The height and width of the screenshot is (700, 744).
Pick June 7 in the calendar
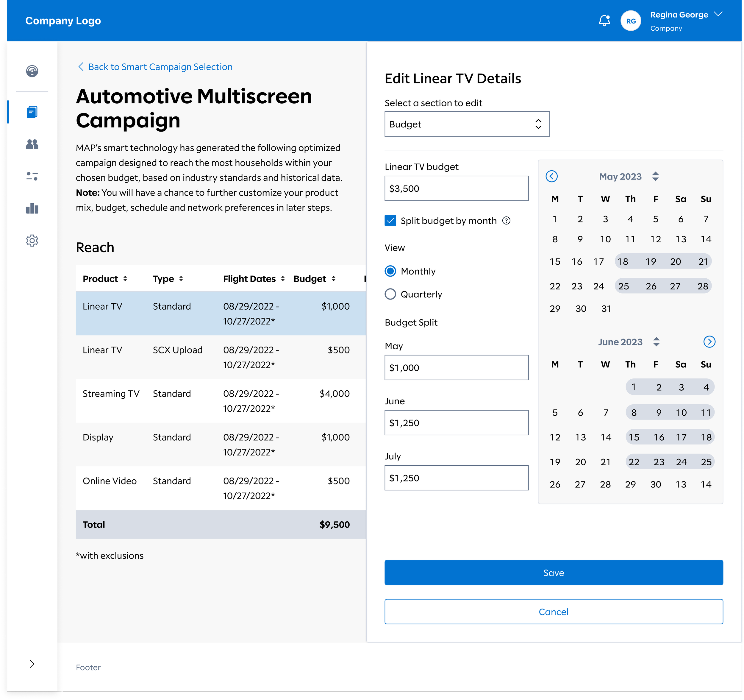click(606, 412)
